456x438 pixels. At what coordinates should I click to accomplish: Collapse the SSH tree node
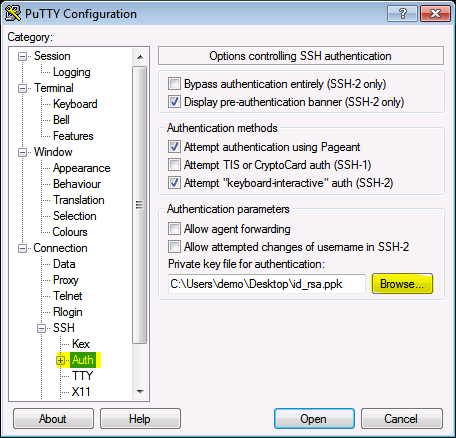point(41,328)
